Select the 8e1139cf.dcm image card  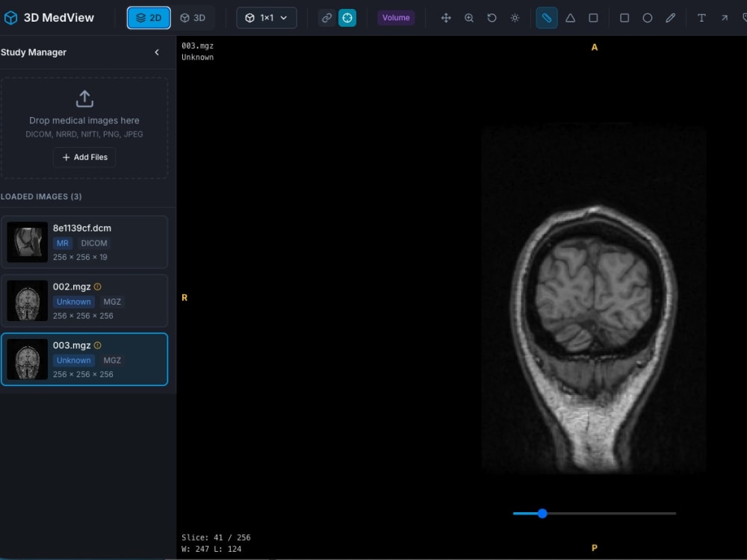(x=84, y=242)
